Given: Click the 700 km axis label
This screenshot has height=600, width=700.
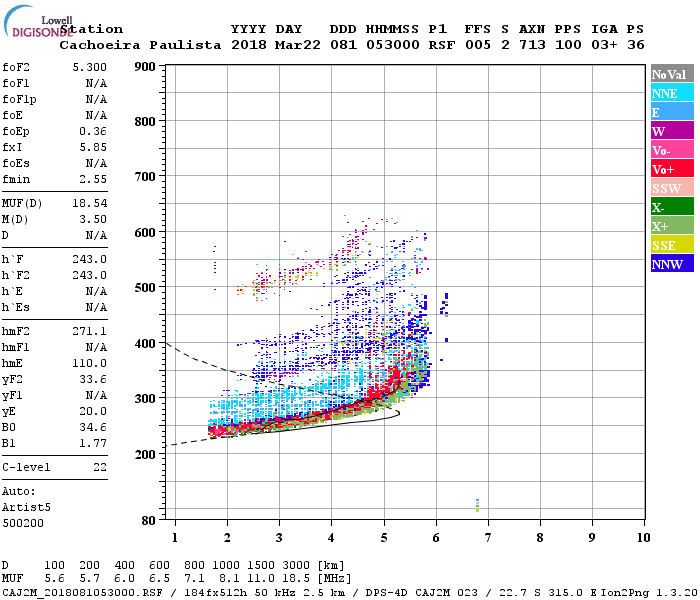Looking at the screenshot, I should tap(145, 177).
